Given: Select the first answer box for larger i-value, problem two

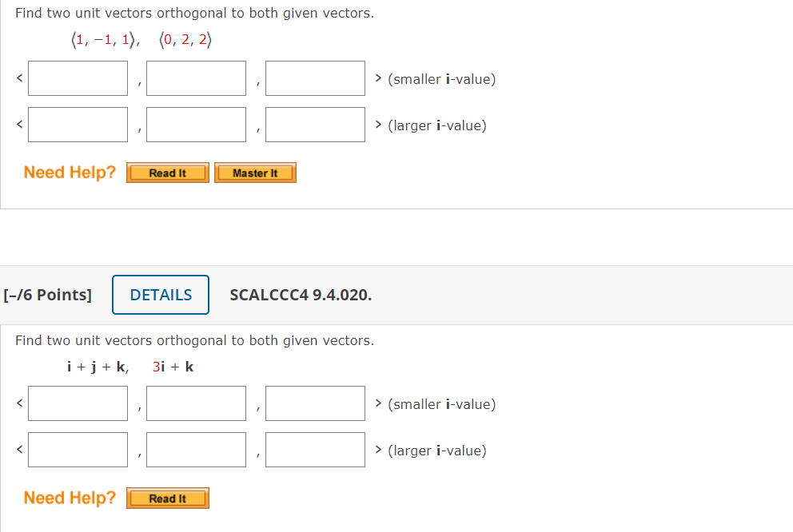Looking at the screenshot, I should 78,449.
